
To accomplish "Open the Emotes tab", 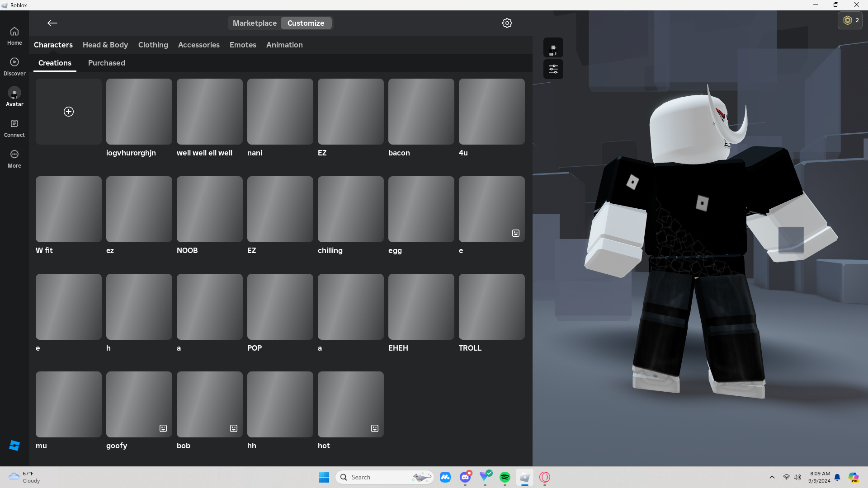I will 243,45.
